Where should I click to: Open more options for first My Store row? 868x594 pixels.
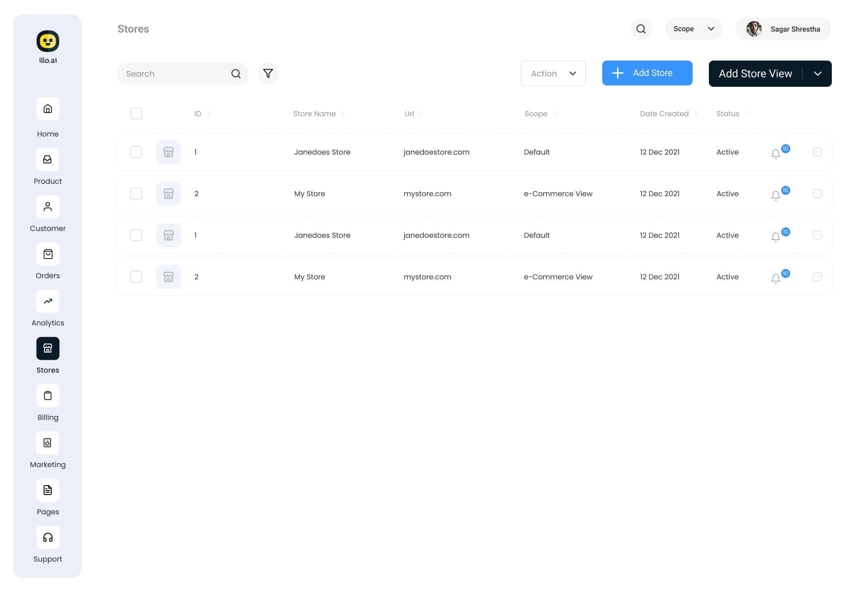tap(817, 193)
